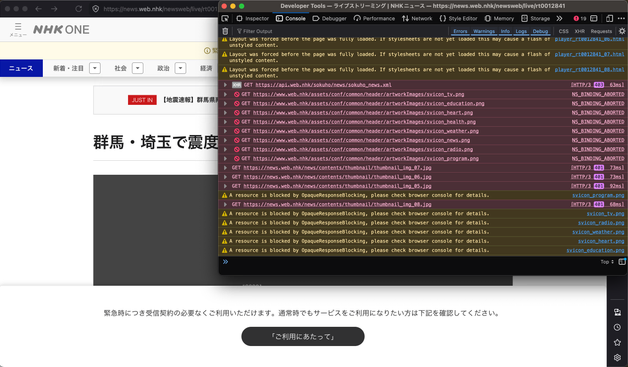Screen dimensions: 628x367
Task: Open thumbnail_img_06.jpg URL link
Action: [x=337, y=177]
